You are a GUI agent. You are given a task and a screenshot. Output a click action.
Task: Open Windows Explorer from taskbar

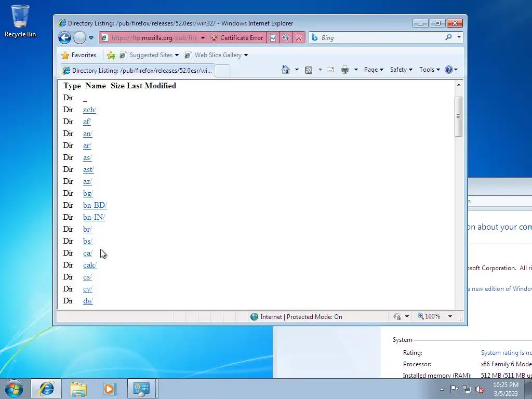(79, 389)
